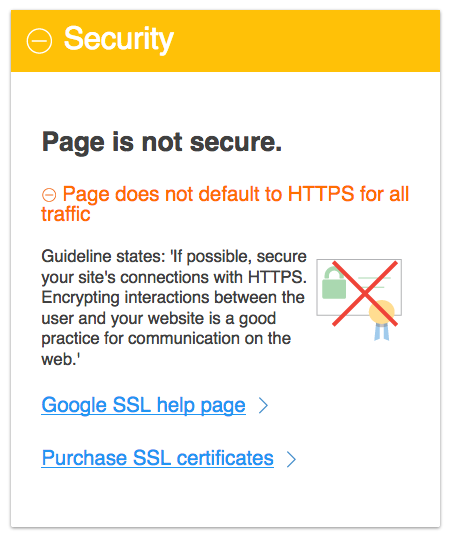Click chevron arrow next to Purchase SSL certificates
The height and width of the screenshot is (540, 454).
click(x=291, y=459)
